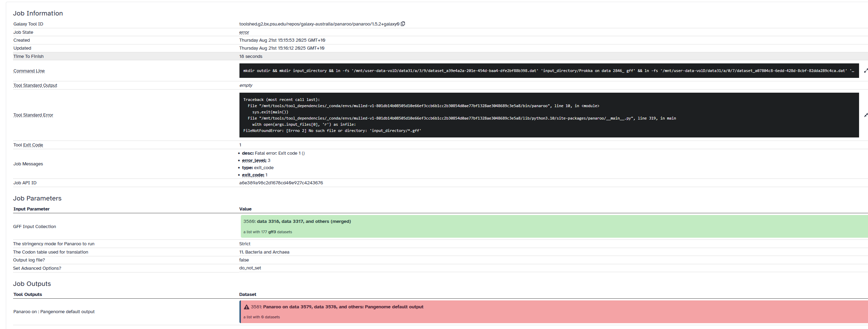Click the Command Line label
This screenshot has width=868, height=329.
coord(29,71)
